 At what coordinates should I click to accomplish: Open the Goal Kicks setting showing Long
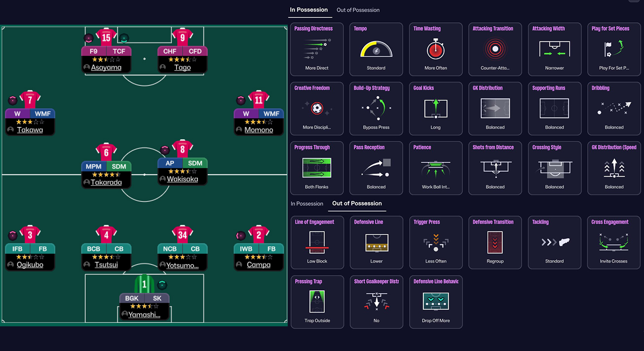click(x=435, y=109)
